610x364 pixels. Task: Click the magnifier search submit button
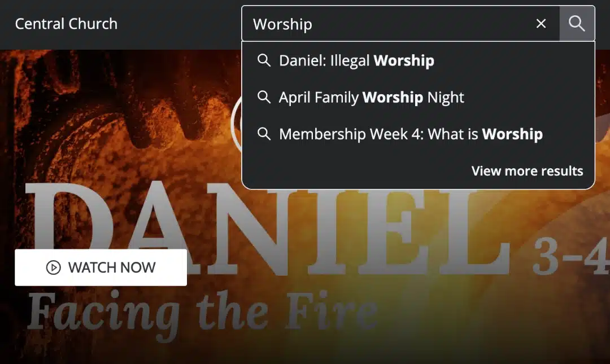pyautogui.click(x=577, y=24)
